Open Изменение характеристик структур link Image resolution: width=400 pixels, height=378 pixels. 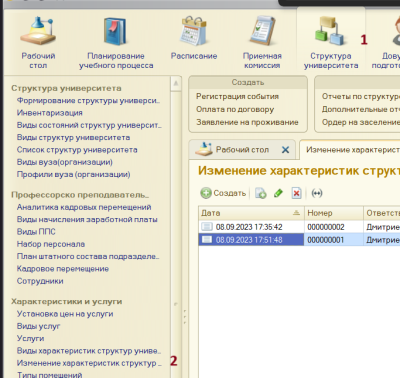click(x=89, y=363)
